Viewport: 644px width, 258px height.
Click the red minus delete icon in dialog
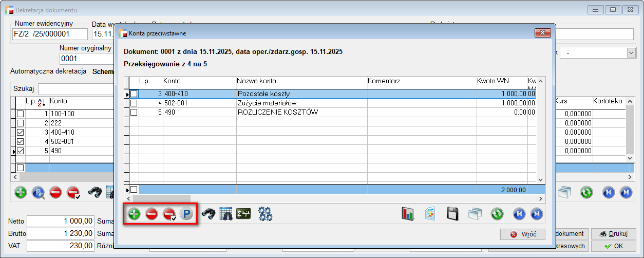[151, 214]
